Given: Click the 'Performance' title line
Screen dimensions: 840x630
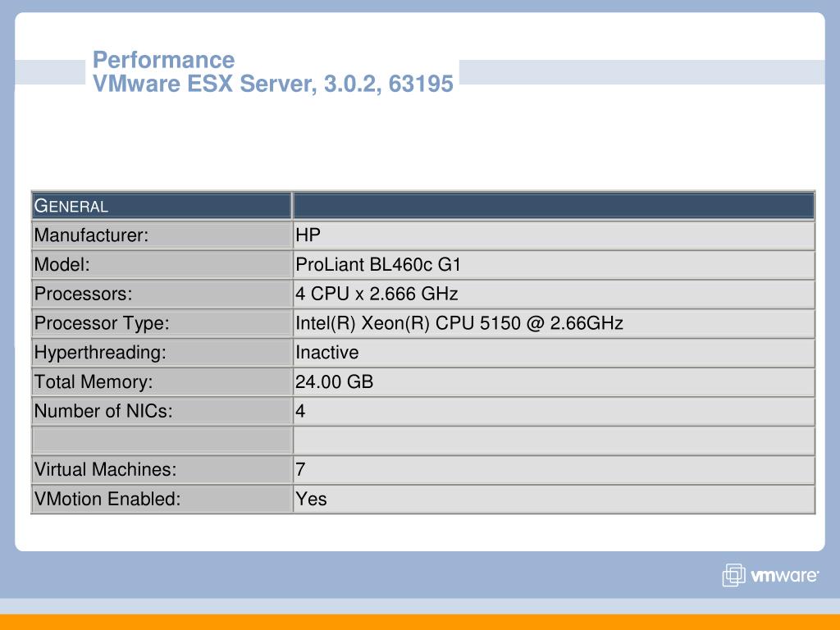Looking at the screenshot, I should click(x=163, y=59).
